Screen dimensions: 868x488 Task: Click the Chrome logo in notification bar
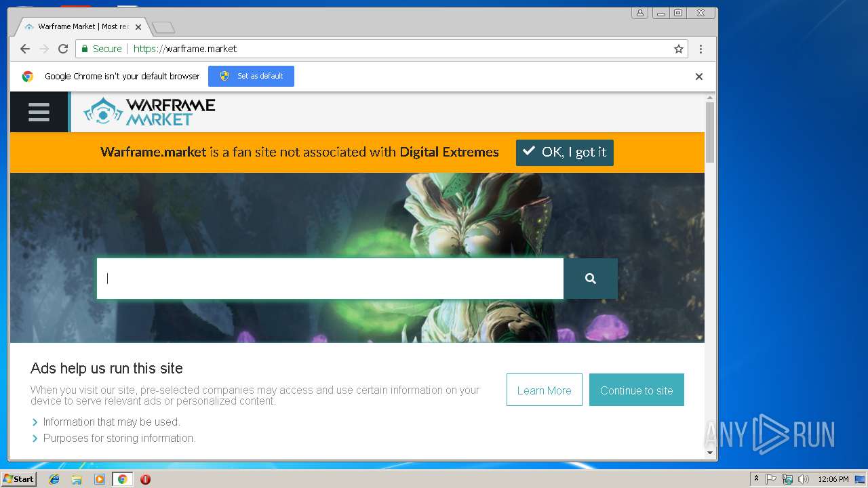[28, 77]
